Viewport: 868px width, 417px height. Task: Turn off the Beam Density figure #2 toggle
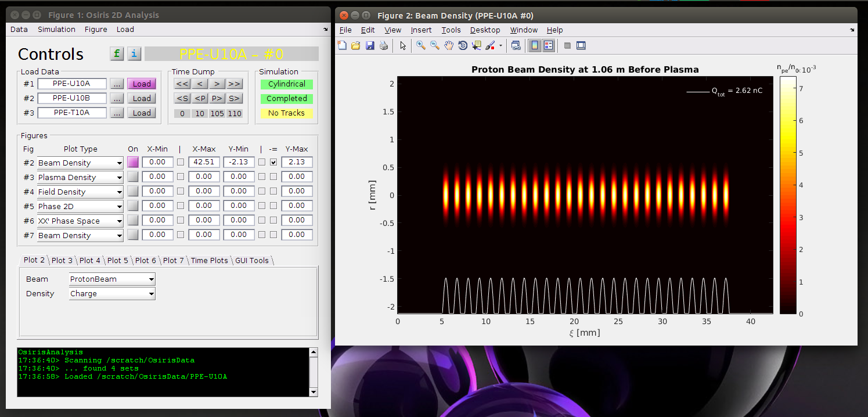[x=133, y=163]
